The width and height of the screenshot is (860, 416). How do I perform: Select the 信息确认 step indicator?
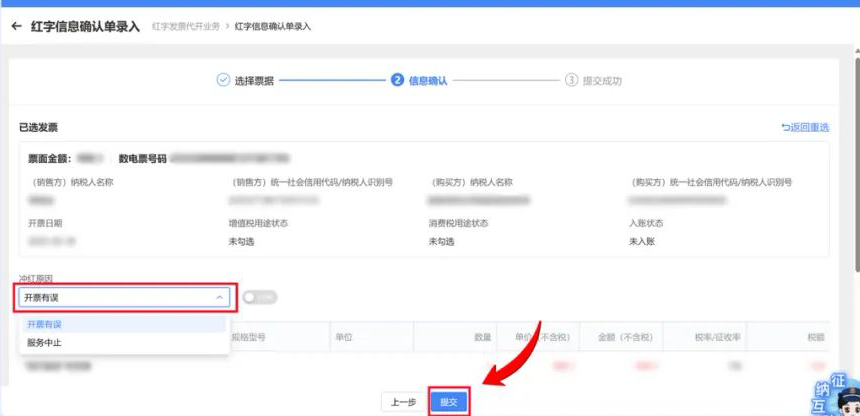[419, 81]
